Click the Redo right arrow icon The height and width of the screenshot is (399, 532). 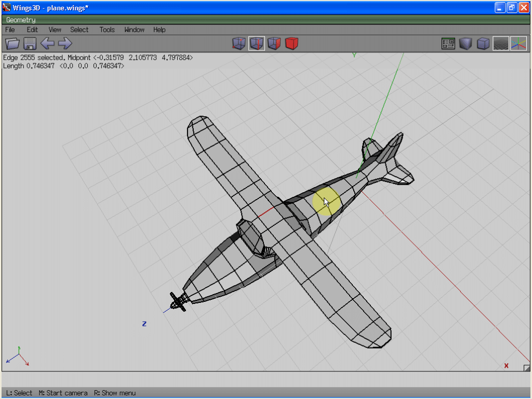pos(65,44)
